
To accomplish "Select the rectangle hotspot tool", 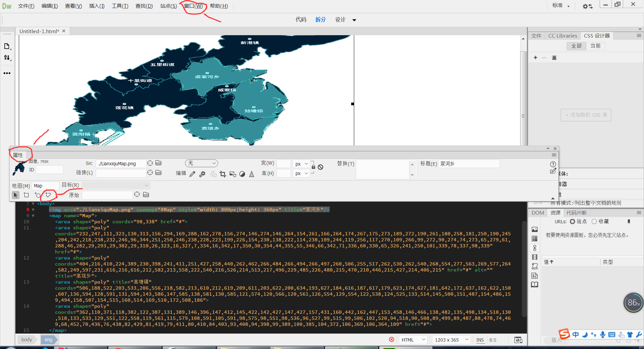I will (26, 195).
